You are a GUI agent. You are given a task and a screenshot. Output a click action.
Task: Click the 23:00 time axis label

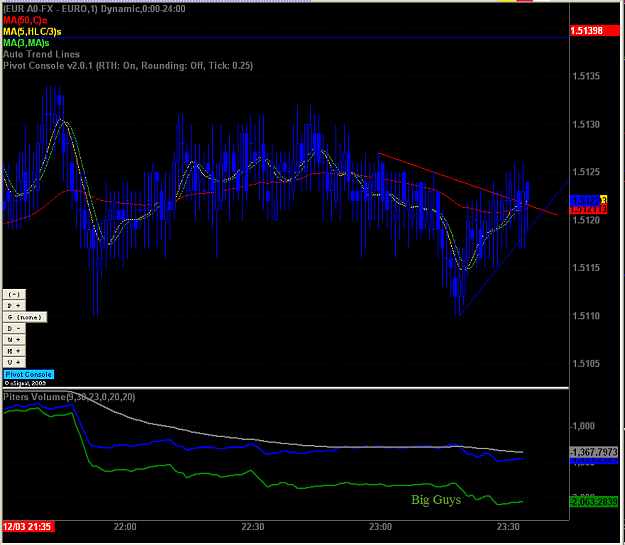(x=381, y=527)
